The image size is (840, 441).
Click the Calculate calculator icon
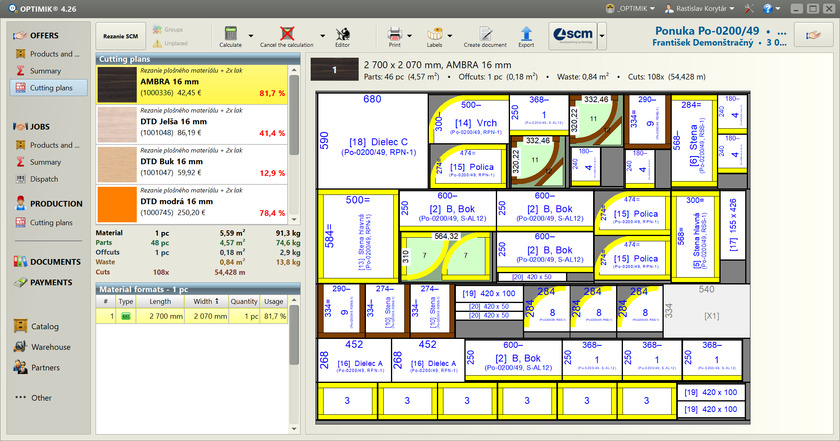230,33
